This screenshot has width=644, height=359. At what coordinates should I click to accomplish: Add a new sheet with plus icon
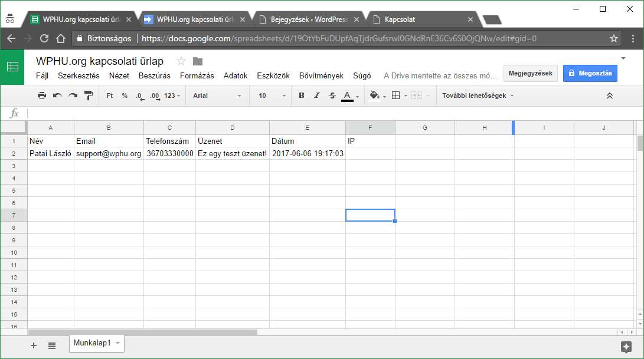34,345
